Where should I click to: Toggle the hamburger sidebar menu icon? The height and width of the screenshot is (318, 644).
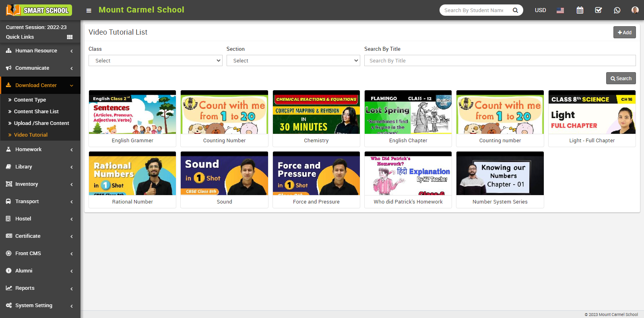pyautogui.click(x=89, y=10)
